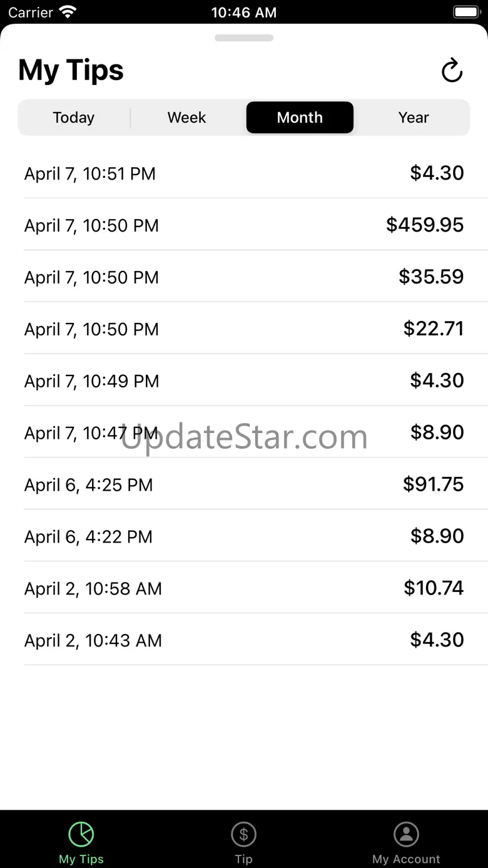
Task: Tap the sheet grabber handle at top
Action: tap(243, 38)
